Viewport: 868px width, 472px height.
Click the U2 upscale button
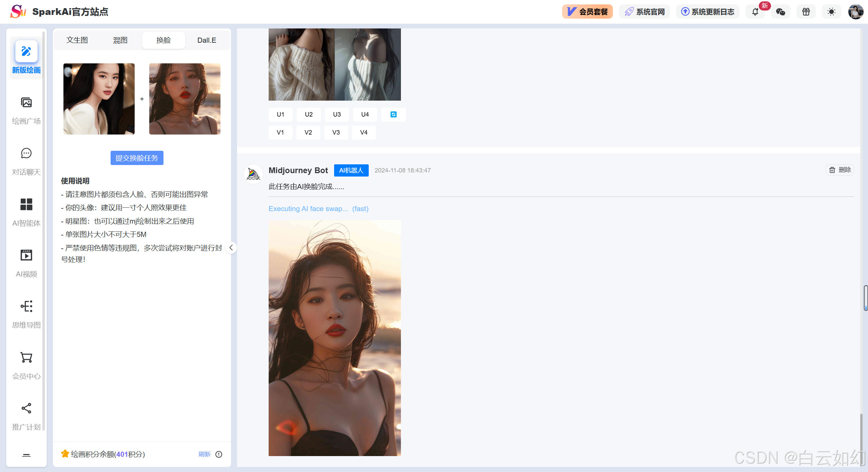[308, 115]
